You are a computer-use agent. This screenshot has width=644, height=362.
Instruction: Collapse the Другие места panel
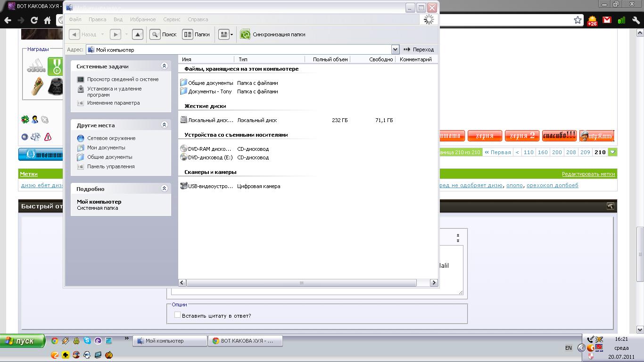(164, 125)
